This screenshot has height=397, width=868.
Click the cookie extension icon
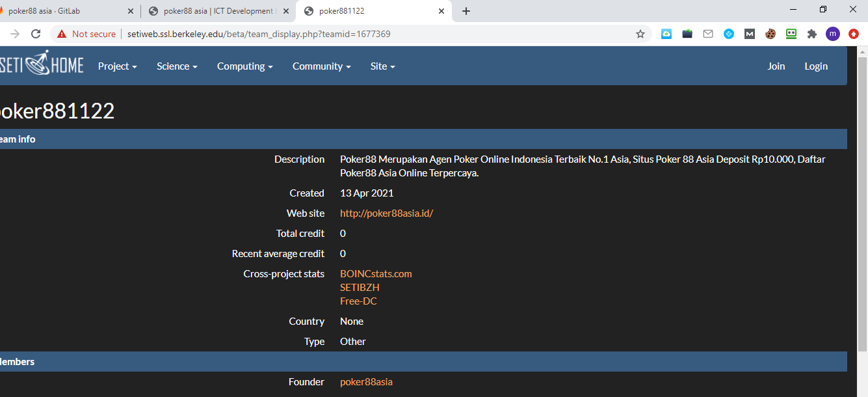(x=770, y=34)
